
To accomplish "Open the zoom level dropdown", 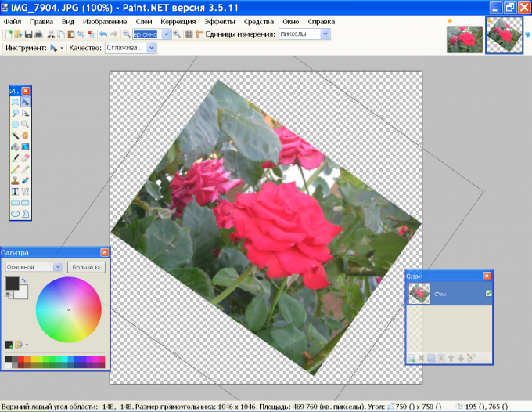I will coord(166,34).
